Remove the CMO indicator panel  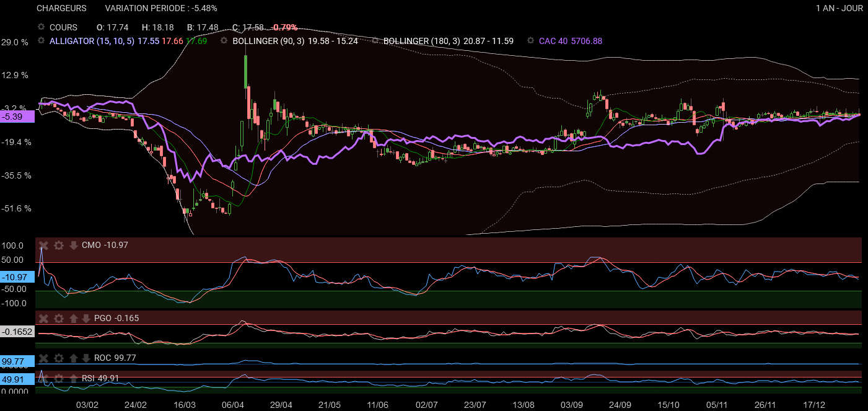click(44, 245)
